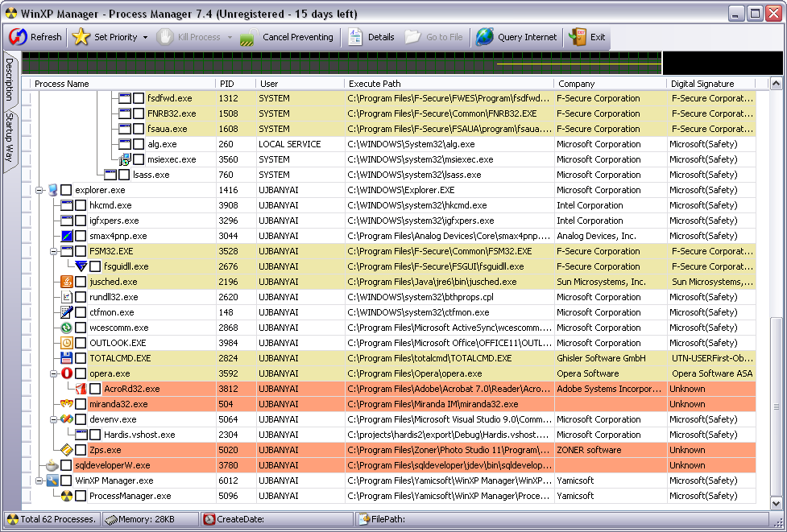This screenshot has width=787, height=532.
Task: Click the AcroRd32.exe Adobe icon
Action: click(81, 389)
